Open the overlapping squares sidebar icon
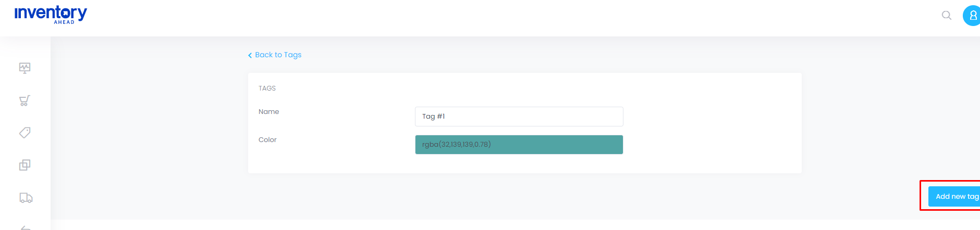The height and width of the screenshot is (230, 980). [24, 165]
